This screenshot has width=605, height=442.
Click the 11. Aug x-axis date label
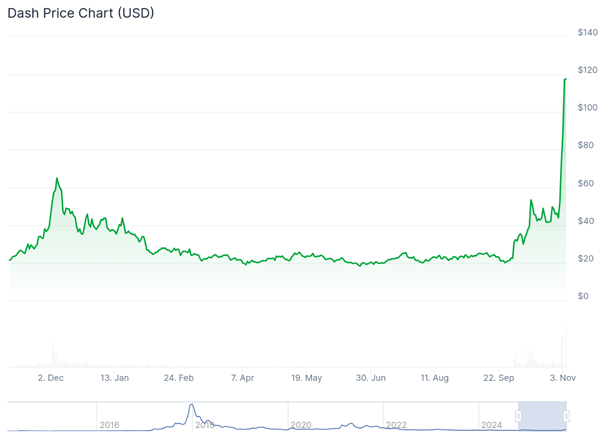pos(435,378)
